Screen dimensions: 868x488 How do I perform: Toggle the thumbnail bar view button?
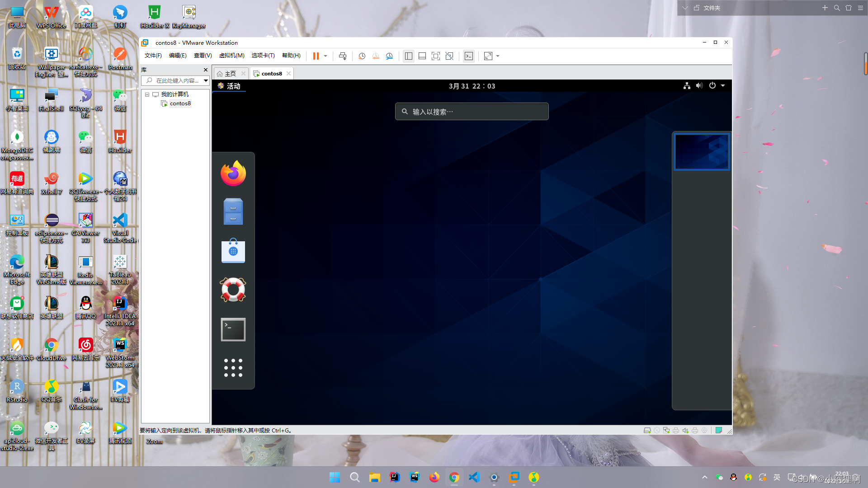point(422,56)
